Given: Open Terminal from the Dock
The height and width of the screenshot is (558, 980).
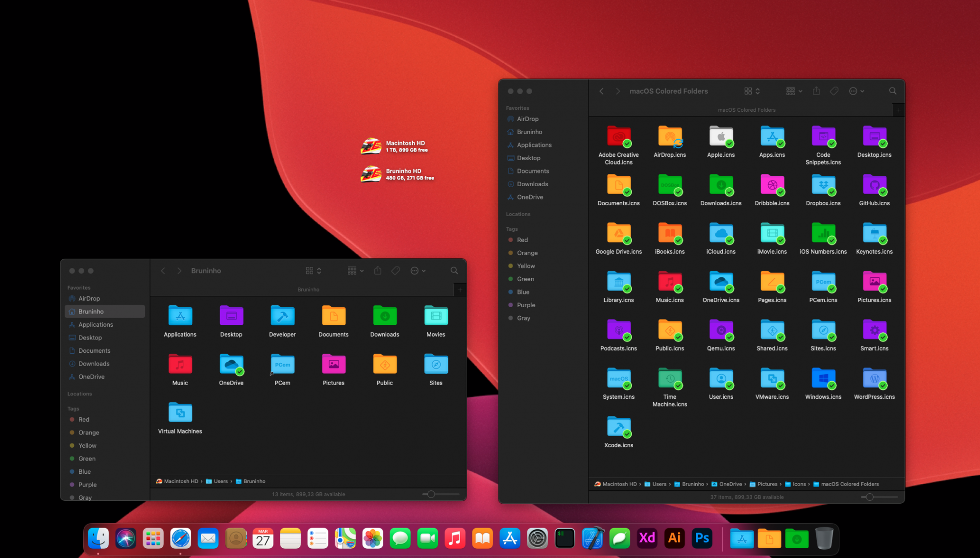Looking at the screenshot, I should 565,538.
